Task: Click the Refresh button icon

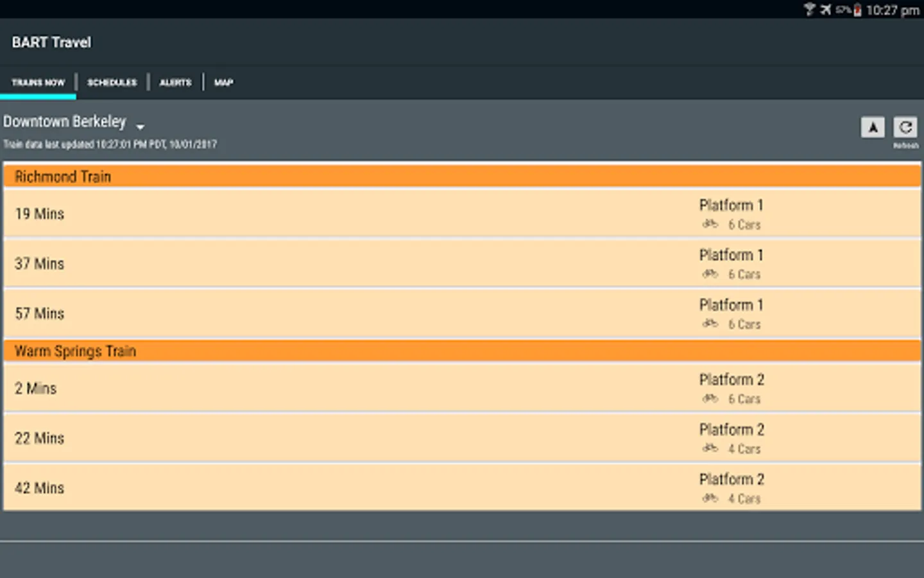Action: point(905,127)
